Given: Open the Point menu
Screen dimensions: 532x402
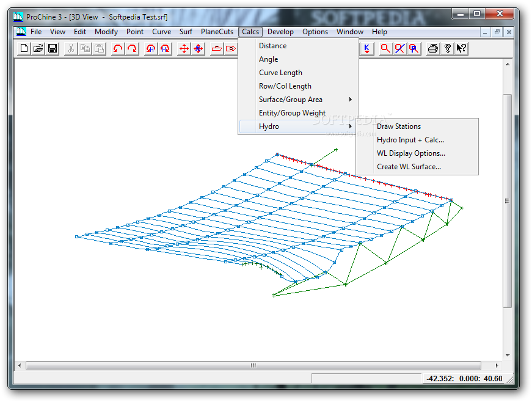Looking at the screenshot, I should click(x=135, y=32).
